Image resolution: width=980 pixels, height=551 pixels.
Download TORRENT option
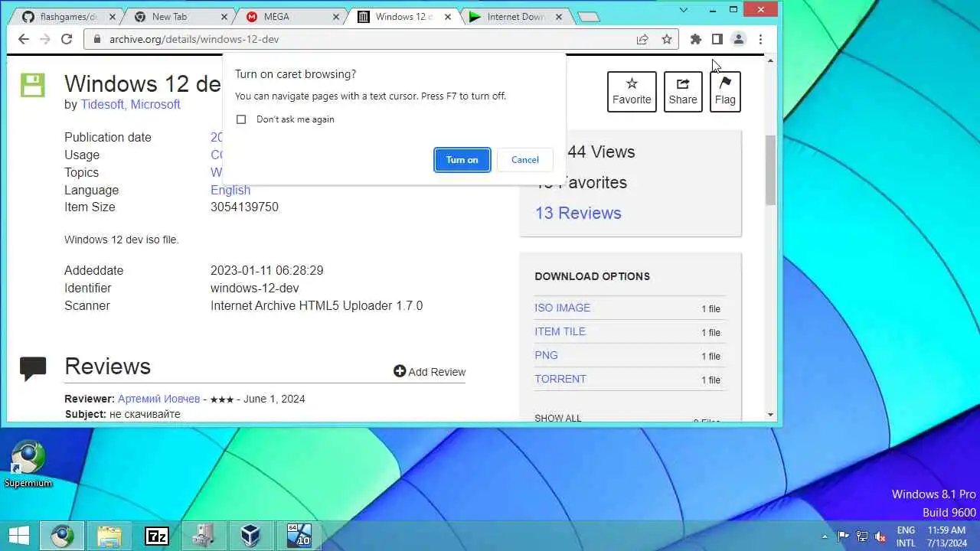560,379
